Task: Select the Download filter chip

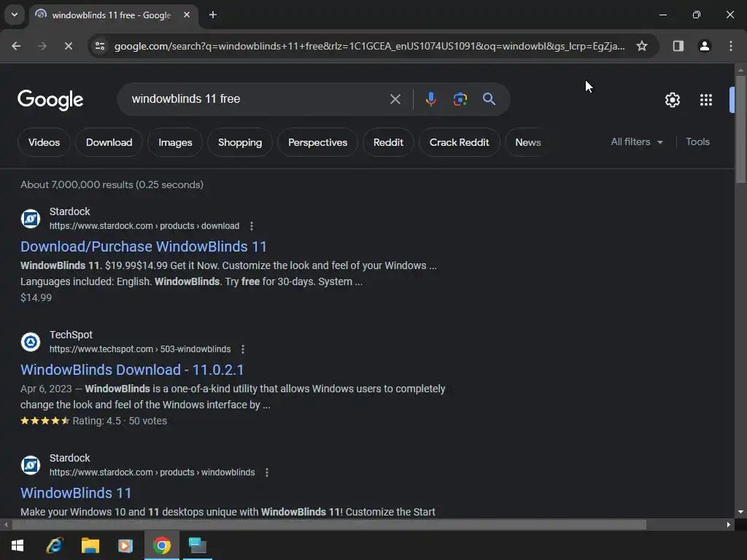Action: click(x=109, y=142)
